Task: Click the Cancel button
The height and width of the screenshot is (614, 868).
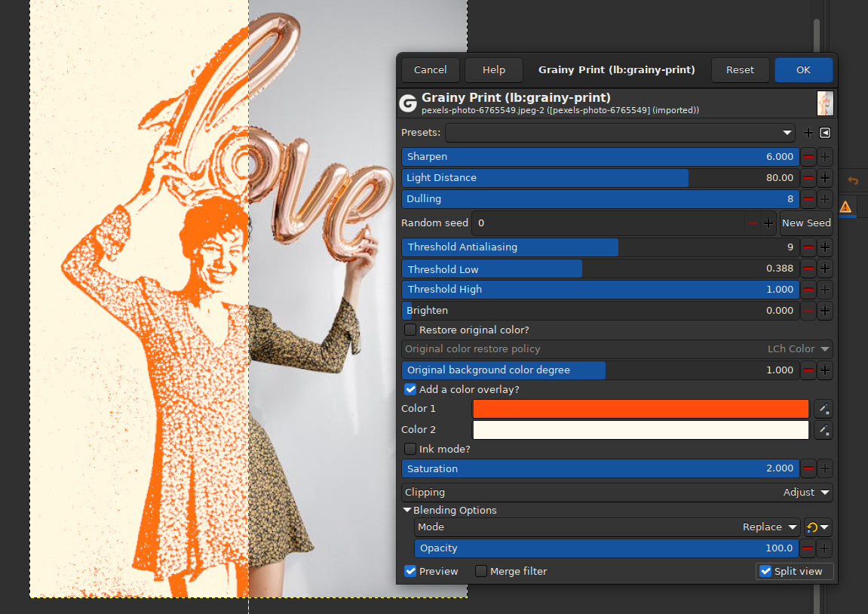Action: pos(430,69)
